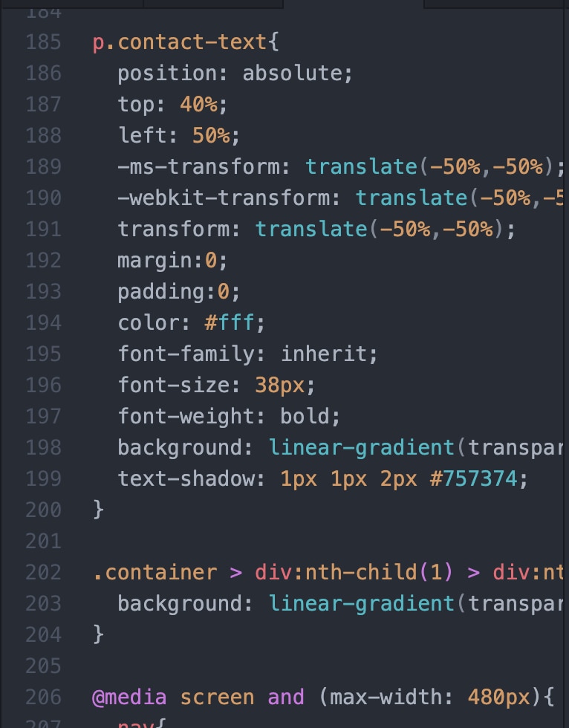
Task: Click div:nth-child(1) on line 202
Action: point(354,573)
